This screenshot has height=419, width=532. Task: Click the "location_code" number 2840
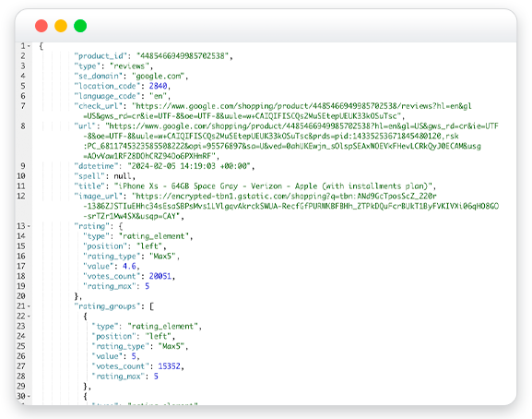click(158, 86)
